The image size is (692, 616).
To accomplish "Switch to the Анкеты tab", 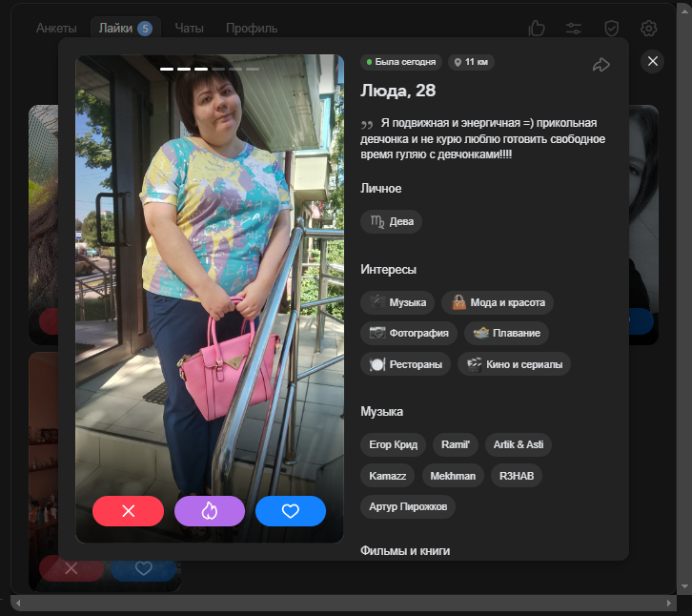I will (x=56, y=29).
